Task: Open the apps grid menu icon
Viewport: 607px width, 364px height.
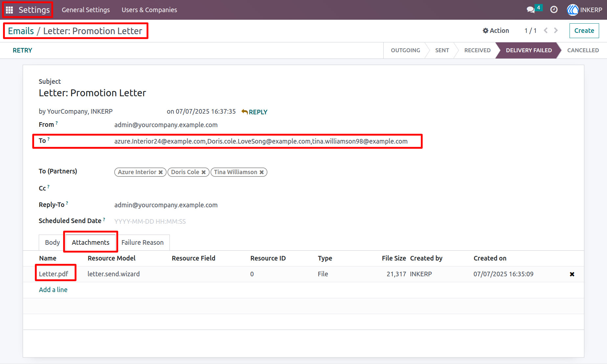Action: coord(10,10)
